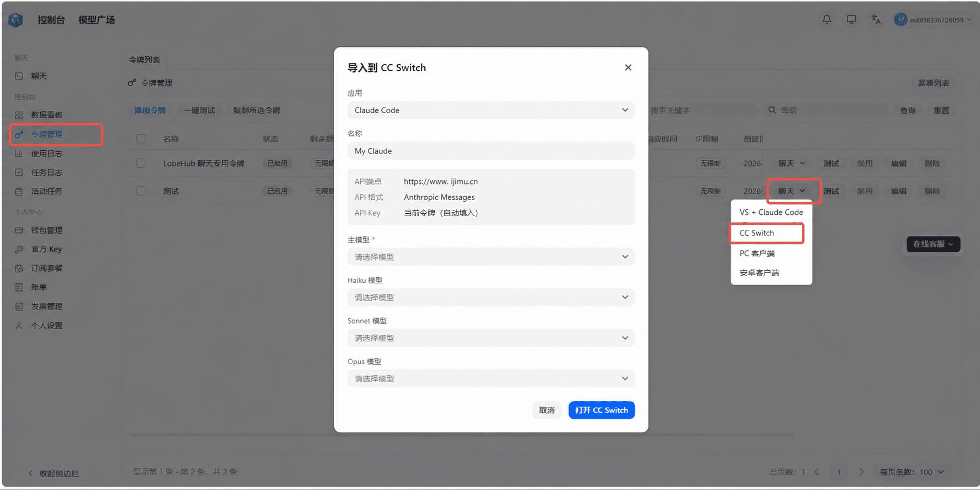Screen dimensions: 980x490
Task: Open the Haiku 模型 dropdown
Action: (491, 297)
